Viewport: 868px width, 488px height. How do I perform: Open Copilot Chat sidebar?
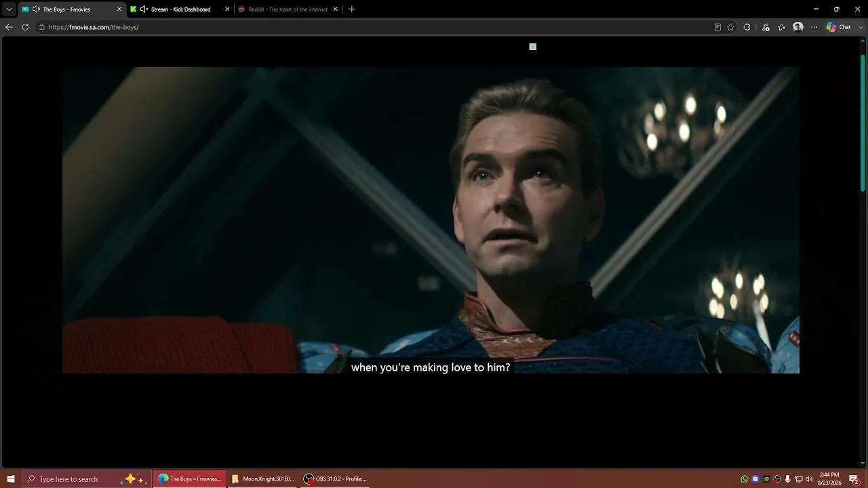click(x=839, y=27)
